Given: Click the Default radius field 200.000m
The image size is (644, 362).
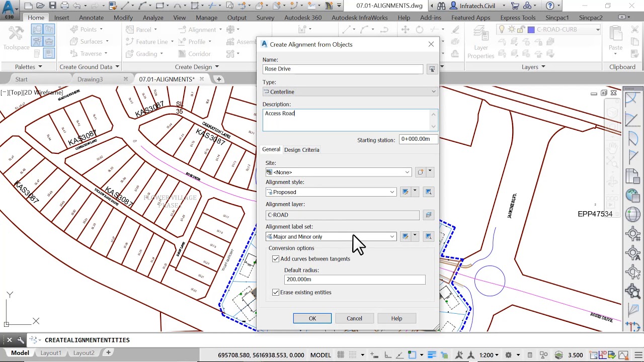Looking at the screenshot, I should pyautogui.click(x=355, y=279).
